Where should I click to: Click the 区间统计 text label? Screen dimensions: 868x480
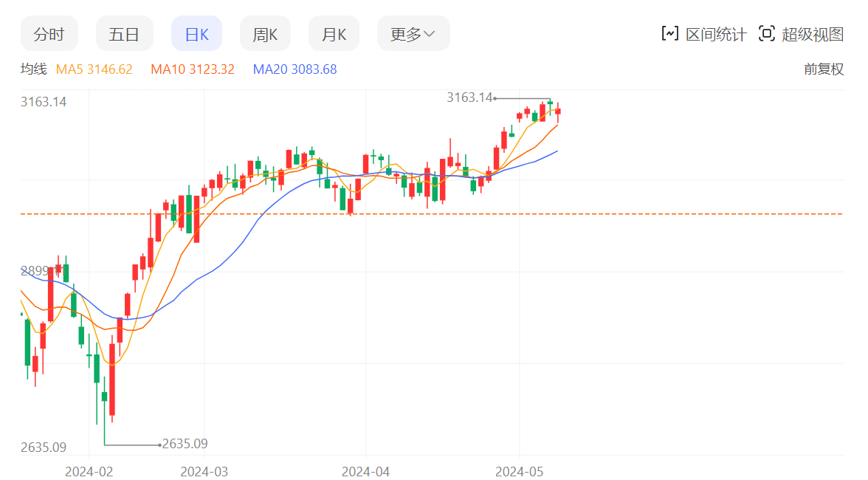[x=716, y=34]
